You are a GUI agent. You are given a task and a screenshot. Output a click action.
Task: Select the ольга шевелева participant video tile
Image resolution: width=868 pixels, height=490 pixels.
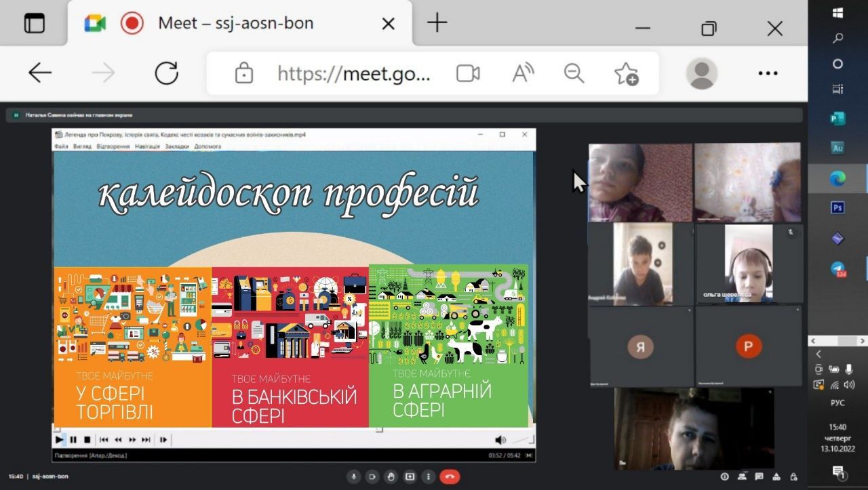tap(749, 264)
